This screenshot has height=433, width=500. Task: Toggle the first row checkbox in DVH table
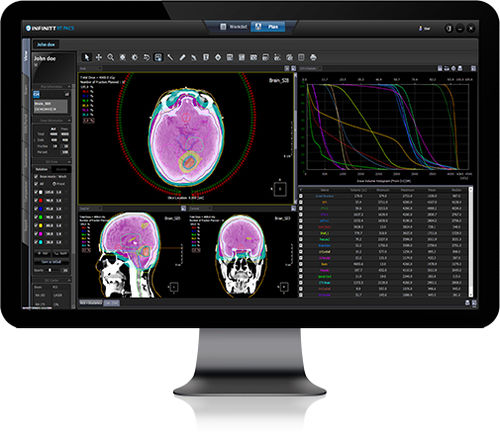[x=301, y=196]
